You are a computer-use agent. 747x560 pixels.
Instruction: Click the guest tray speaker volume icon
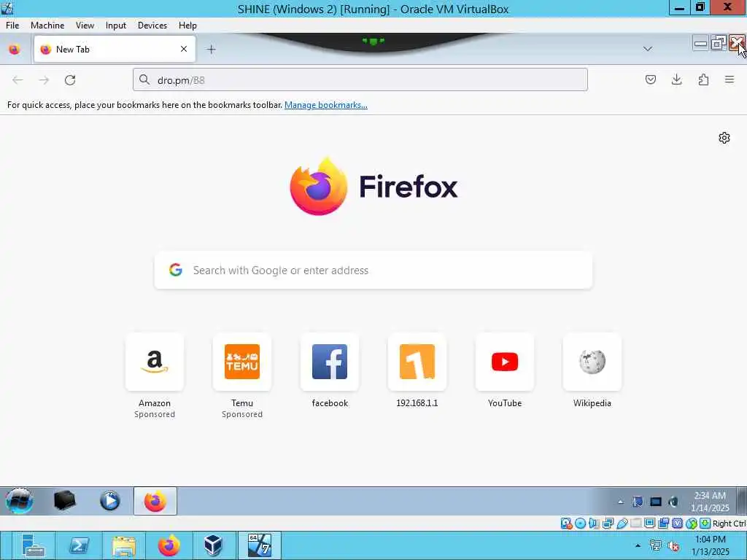pos(673,502)
